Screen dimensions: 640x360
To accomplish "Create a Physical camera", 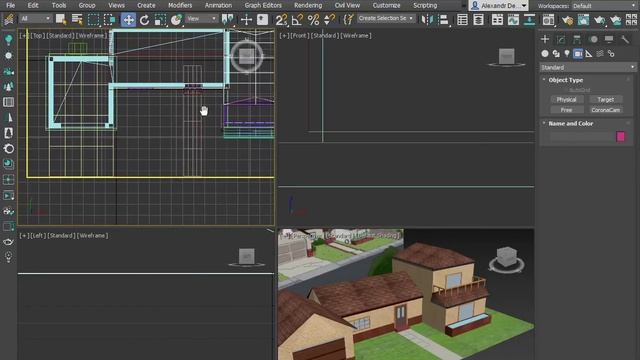I will pyautogui.click(x=566, y=100).
